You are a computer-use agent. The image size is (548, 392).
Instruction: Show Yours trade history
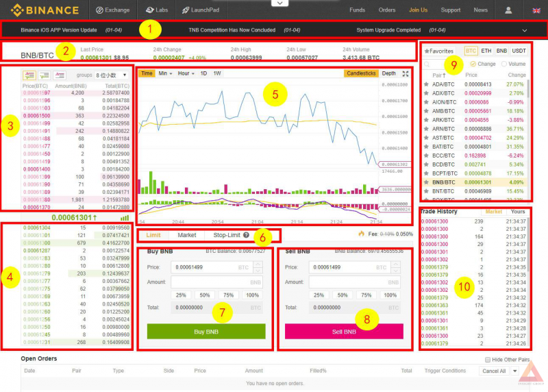point(518,212)
